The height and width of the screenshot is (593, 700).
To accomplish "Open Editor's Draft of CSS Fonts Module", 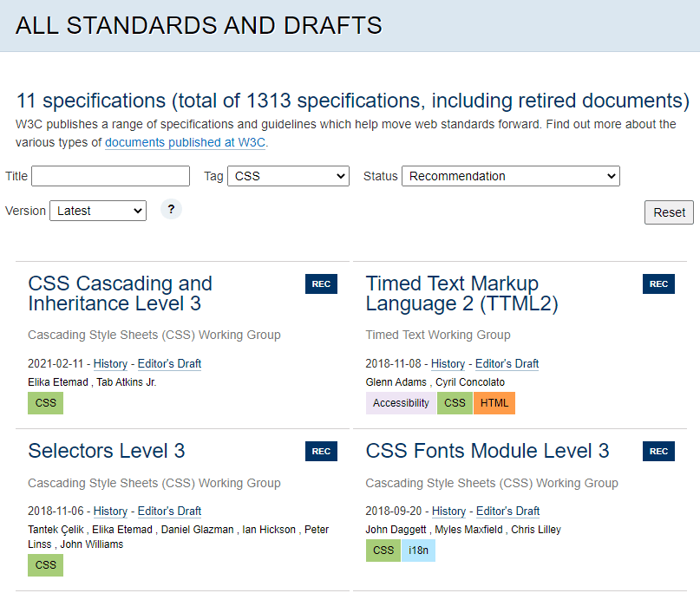I will click(507, 512).
